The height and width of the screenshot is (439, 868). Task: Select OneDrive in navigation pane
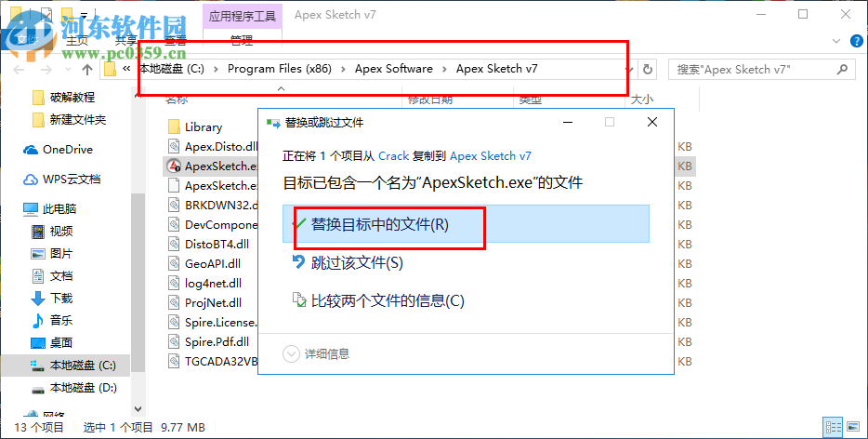(68, 150)
